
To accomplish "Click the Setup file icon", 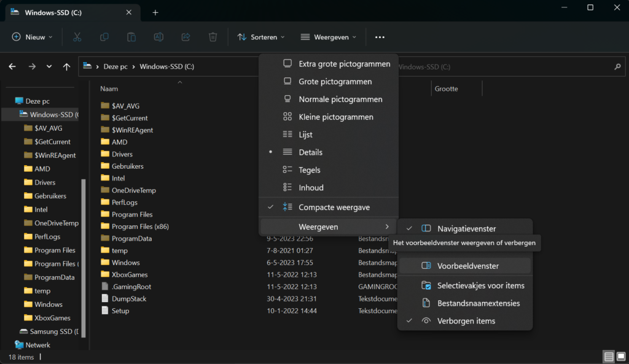I will tap(104, 310).
